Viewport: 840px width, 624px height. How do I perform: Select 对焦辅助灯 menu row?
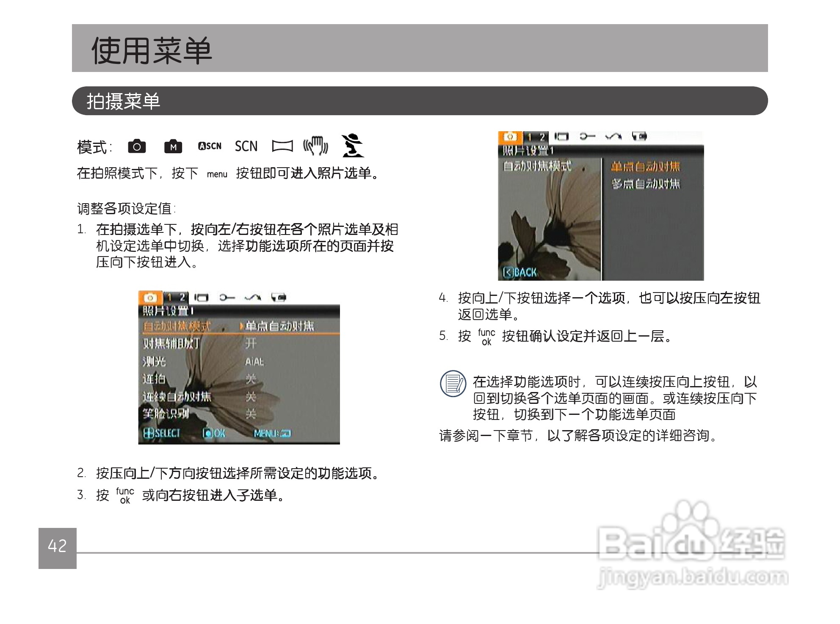(x=171, y=343)
